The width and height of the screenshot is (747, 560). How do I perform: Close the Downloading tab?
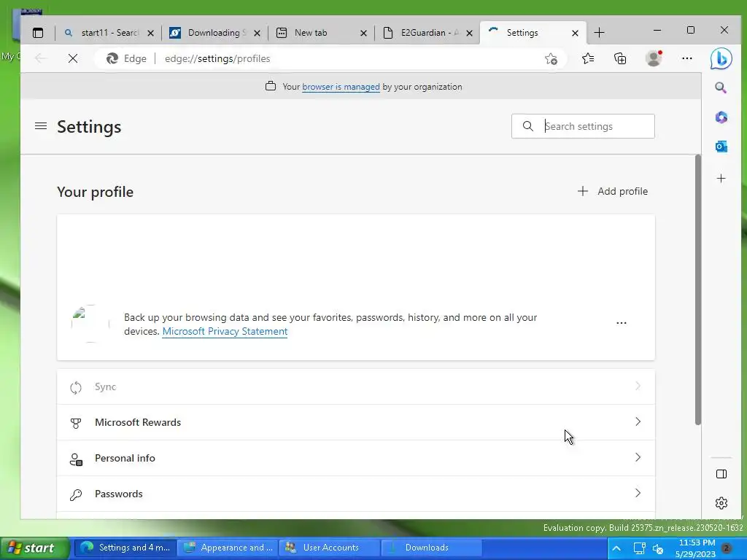pos(257,34)
